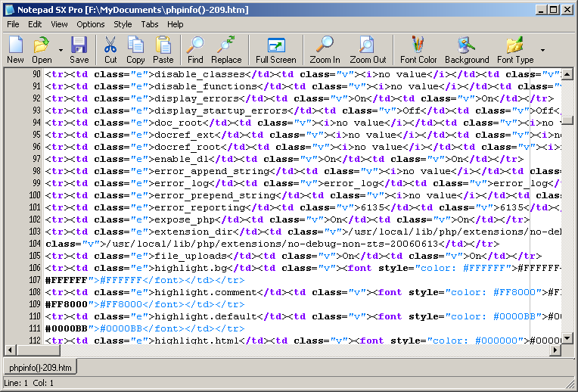Click display_errors on line 92
578x392 pixels.
point(197,99)
